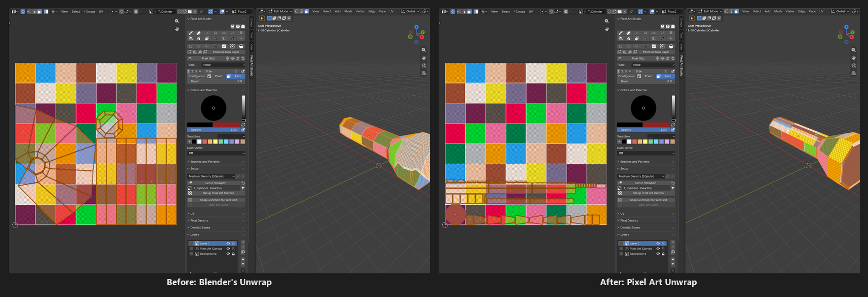This screenshot has height=297, width=868.
Task: Select the eraser tool in the left Pixel Art Studio panel
Action: pos(198,33)
